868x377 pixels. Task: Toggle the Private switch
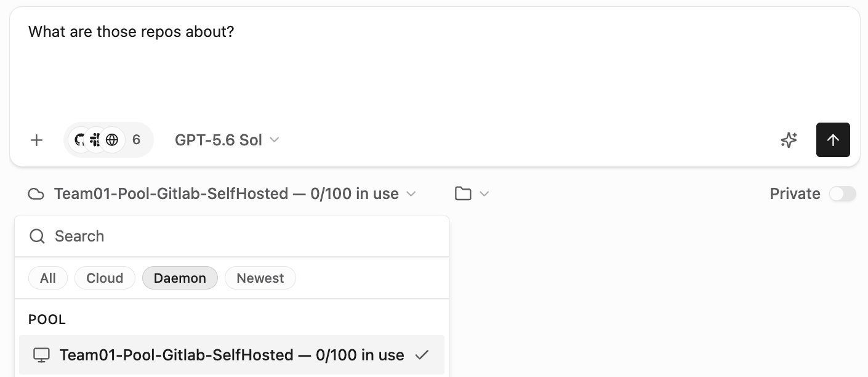[842, 193]
